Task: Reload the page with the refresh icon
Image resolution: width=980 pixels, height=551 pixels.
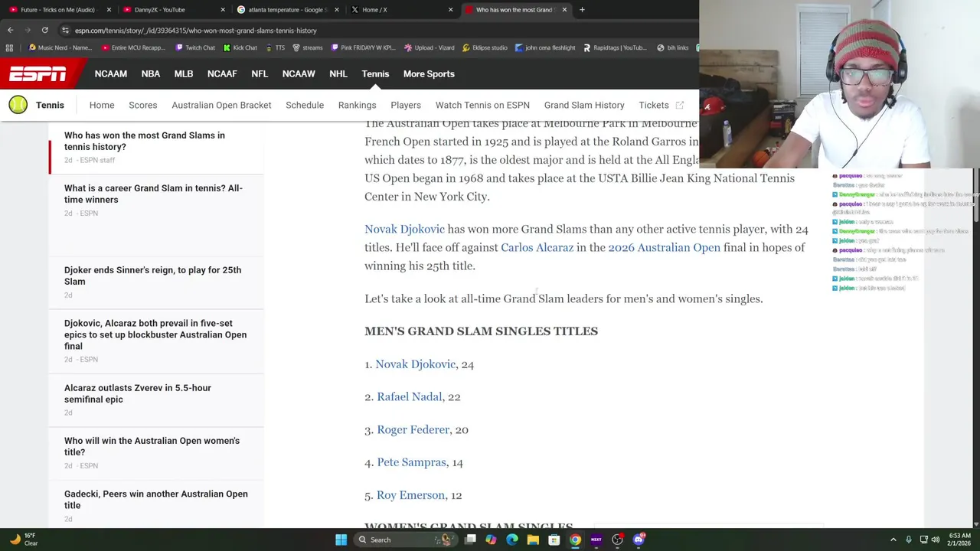Action: tap(44, 30)
